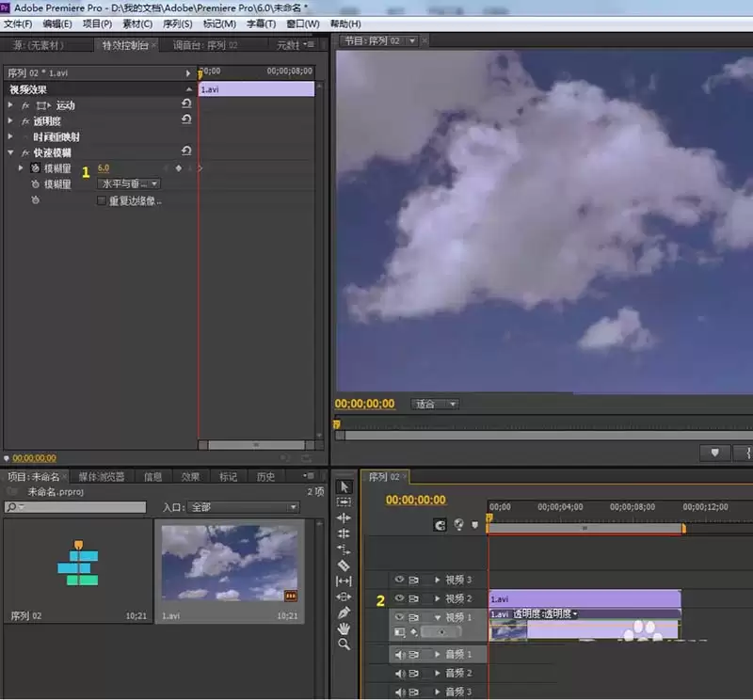This screenshot has width=753, height=700.
Task: Toggle stopwatch for 模糊量 direction row
Action: [35, 183]
